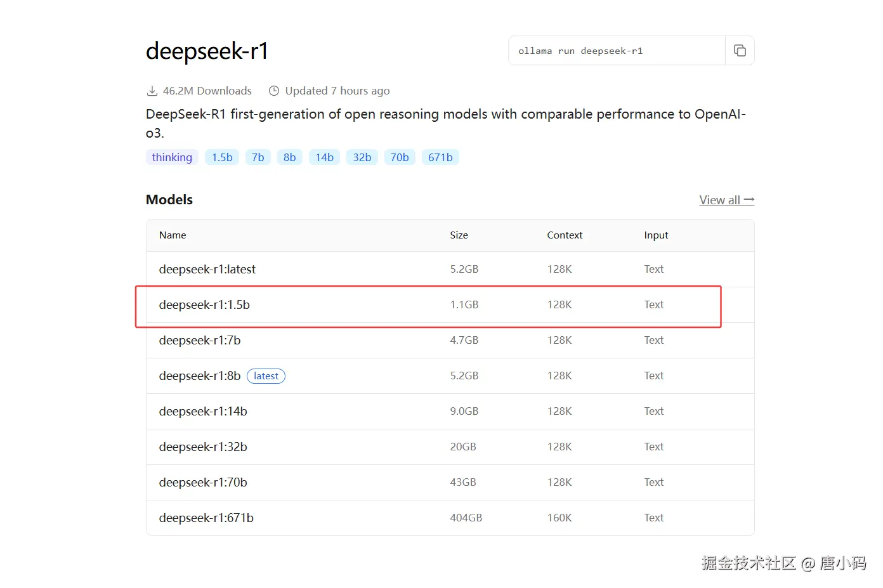Screen dimensions: 883x588
Task: Click the Size column header
Action: coord(459,235)
